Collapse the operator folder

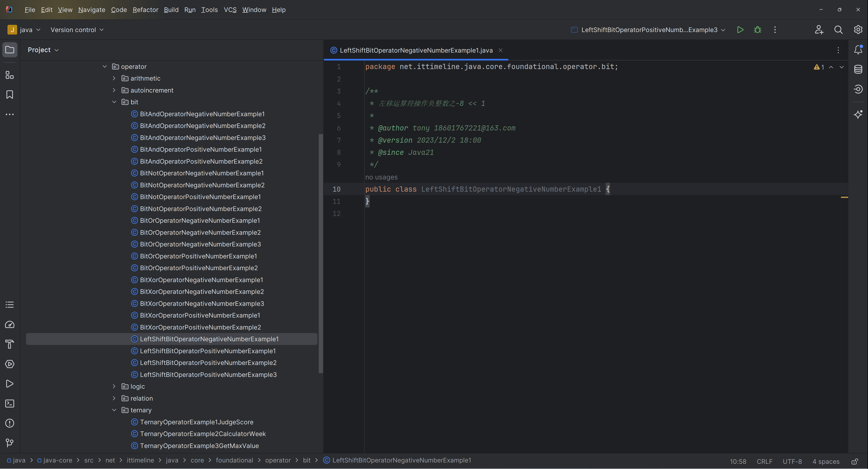coord(105,67)
